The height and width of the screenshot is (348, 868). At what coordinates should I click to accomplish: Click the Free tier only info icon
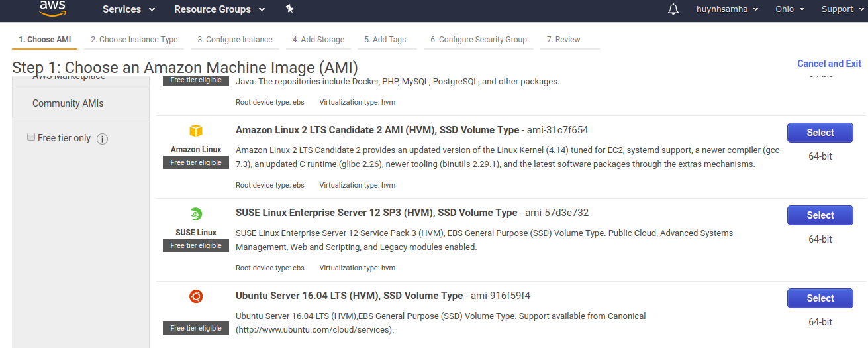point(102,139)
